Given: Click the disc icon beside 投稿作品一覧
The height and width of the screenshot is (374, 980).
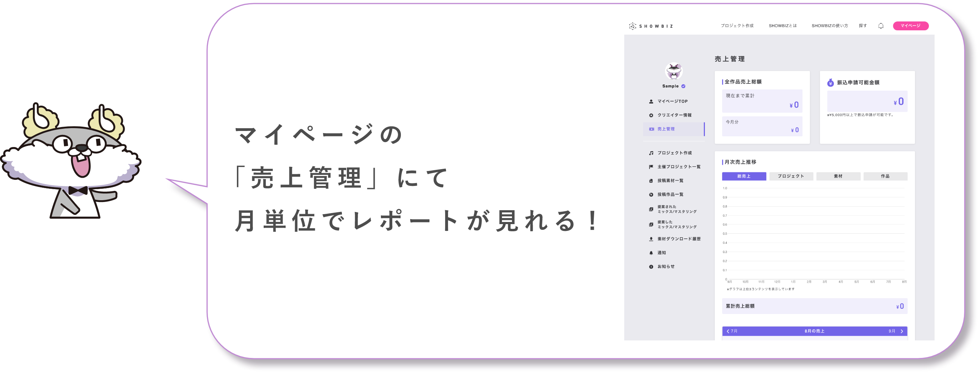Looking at the screenshot, I should [x=651, y=194].
